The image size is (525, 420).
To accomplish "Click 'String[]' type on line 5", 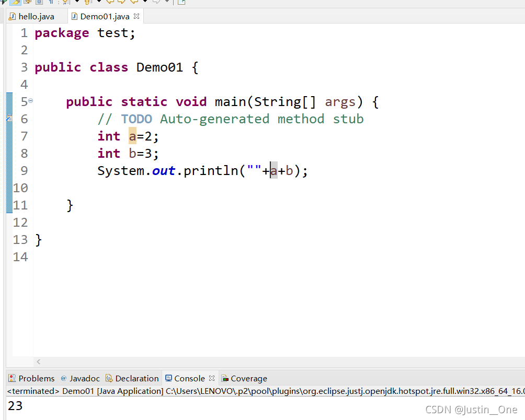I will point(285,102).
